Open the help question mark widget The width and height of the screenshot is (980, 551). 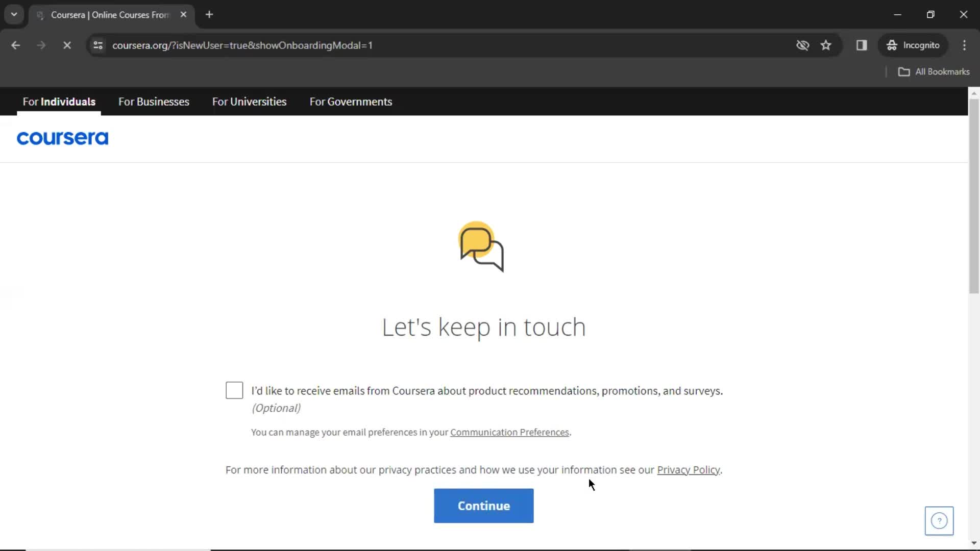tap(939, 520)
